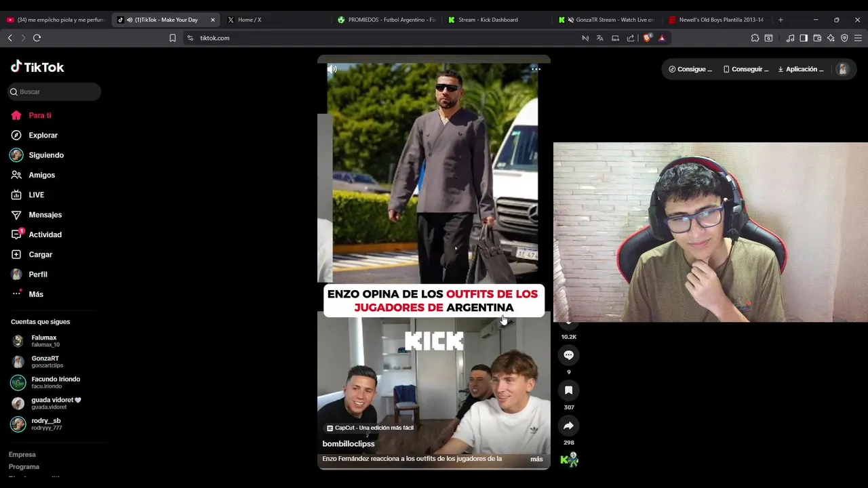Bookmark this page in the browser
This screenshot has width=868, height=488.
click(x=172, y=38)
